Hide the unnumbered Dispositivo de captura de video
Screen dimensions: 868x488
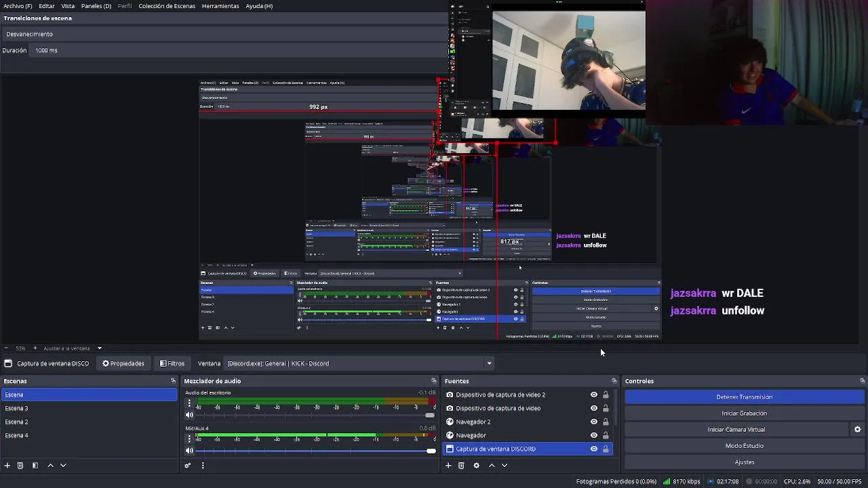click(x=594, y=408)
